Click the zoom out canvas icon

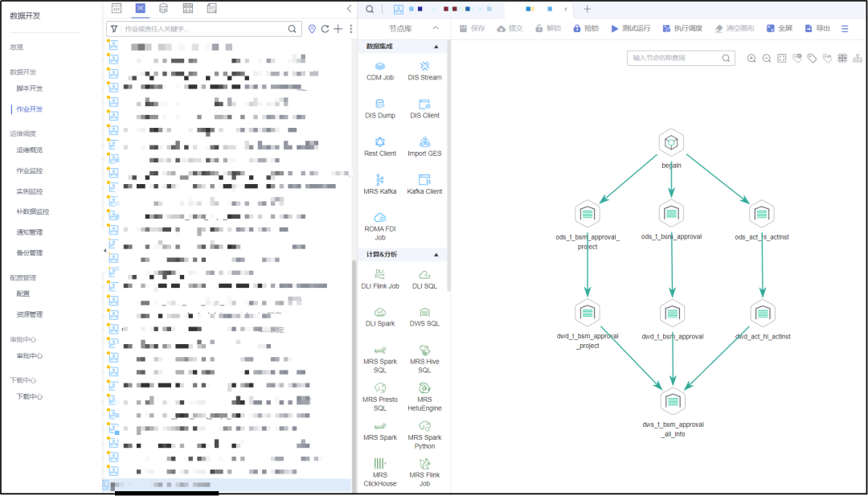coord(767,59)
